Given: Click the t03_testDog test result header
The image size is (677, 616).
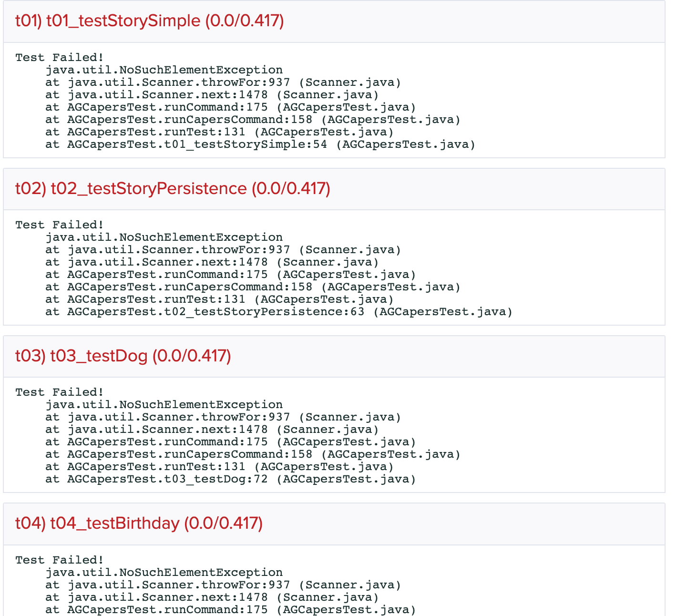Looking at the screenshot, I should coord(123,356).
